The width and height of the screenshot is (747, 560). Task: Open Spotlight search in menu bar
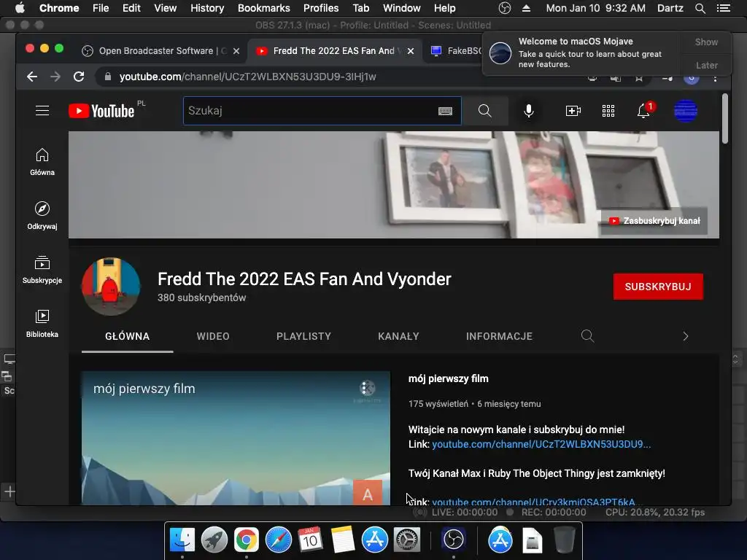[x=700, y=8]
